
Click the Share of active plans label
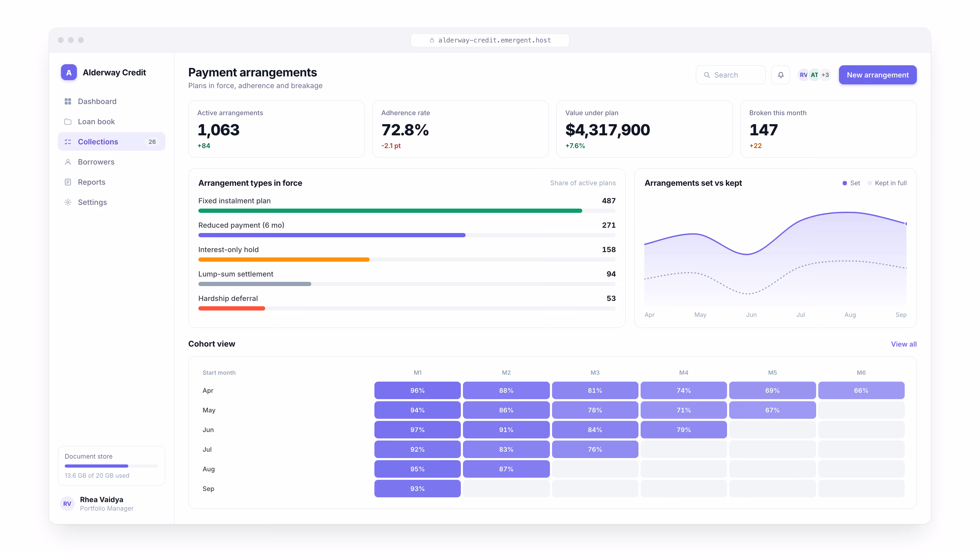click(x=583, y=183)
